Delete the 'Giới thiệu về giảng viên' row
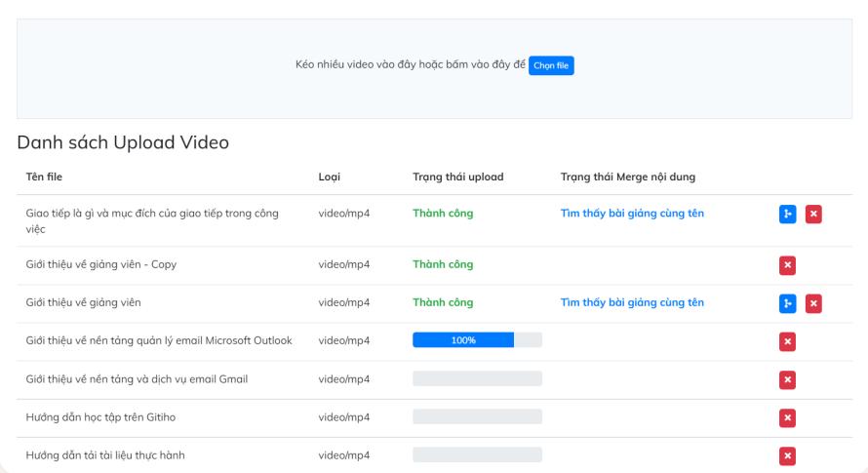This screenshot has height=473, width=868. point(813,303)
